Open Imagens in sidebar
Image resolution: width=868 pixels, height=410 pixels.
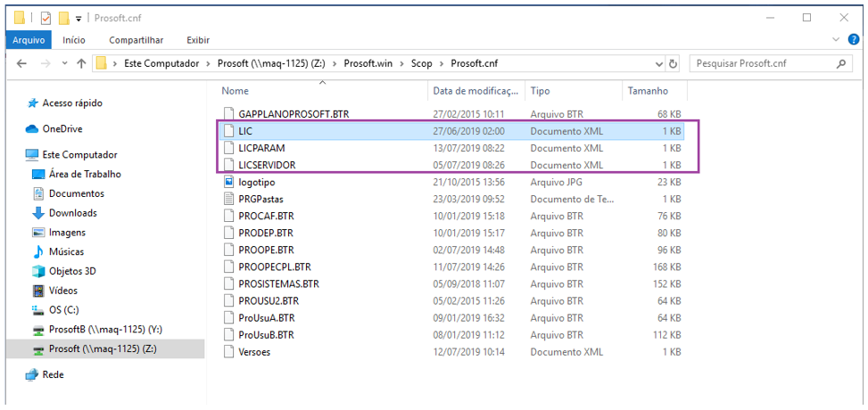click(x=67, y=233)
